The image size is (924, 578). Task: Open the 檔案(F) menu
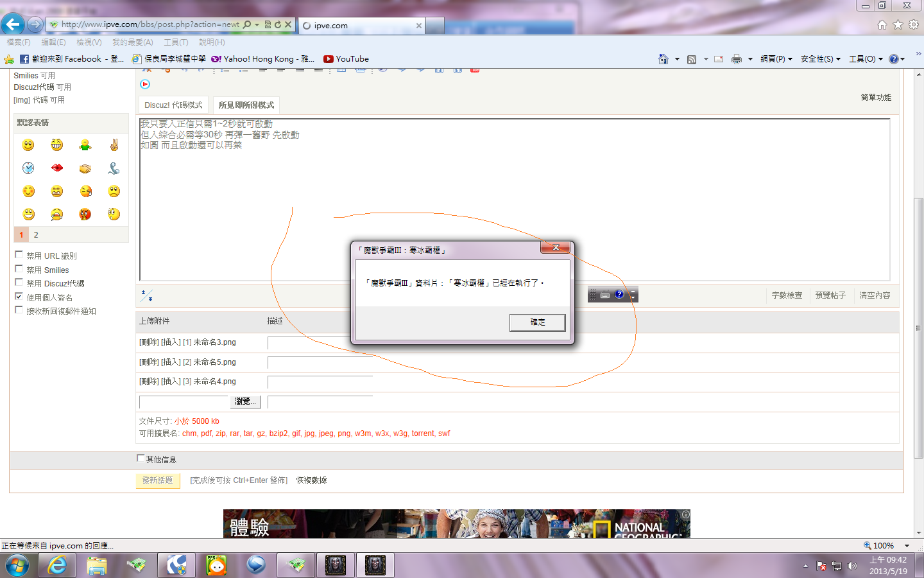(x=19, y=42)
